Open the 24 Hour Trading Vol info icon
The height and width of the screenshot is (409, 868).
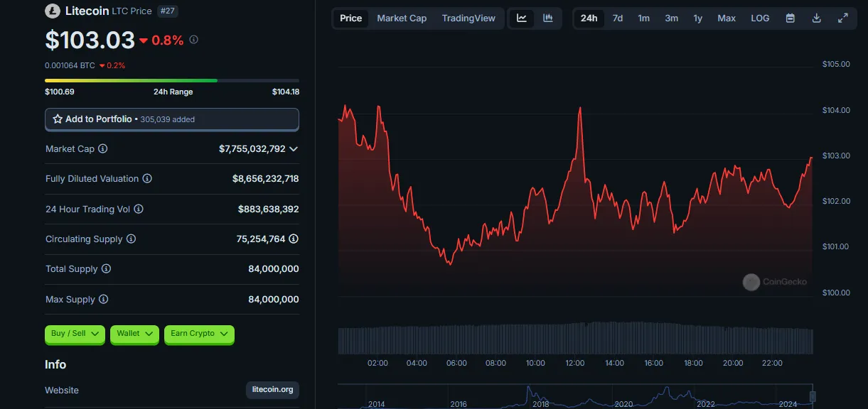[x=139, y=209]
